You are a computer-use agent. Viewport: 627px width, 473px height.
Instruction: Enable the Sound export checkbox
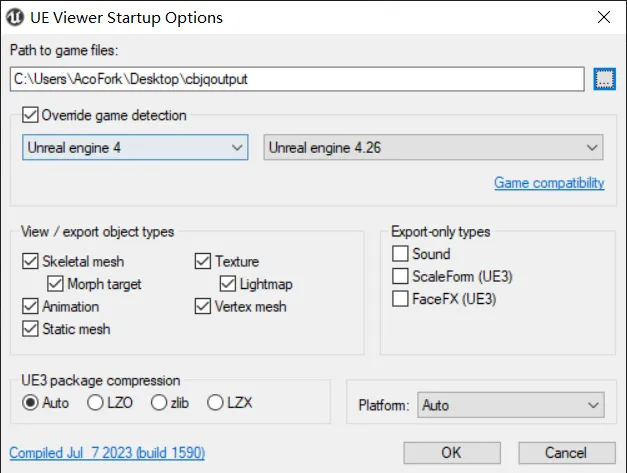coord(400,254)
